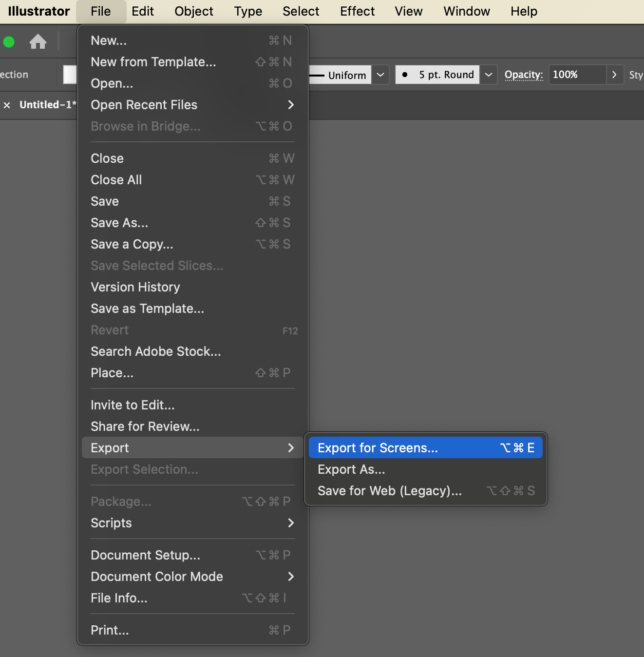Click the Home icon in the toolbar
This screenshot has width=644, height=657.
coord(38,42)
